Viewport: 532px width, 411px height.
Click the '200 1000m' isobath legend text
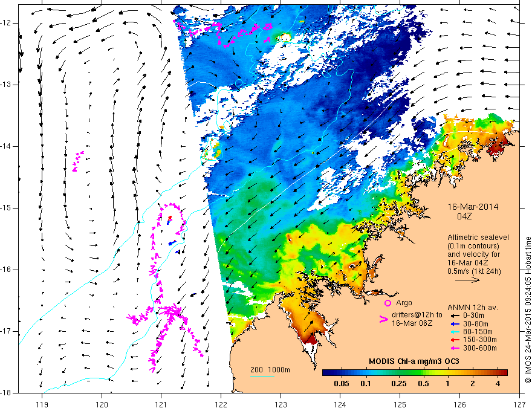(270, 370)
